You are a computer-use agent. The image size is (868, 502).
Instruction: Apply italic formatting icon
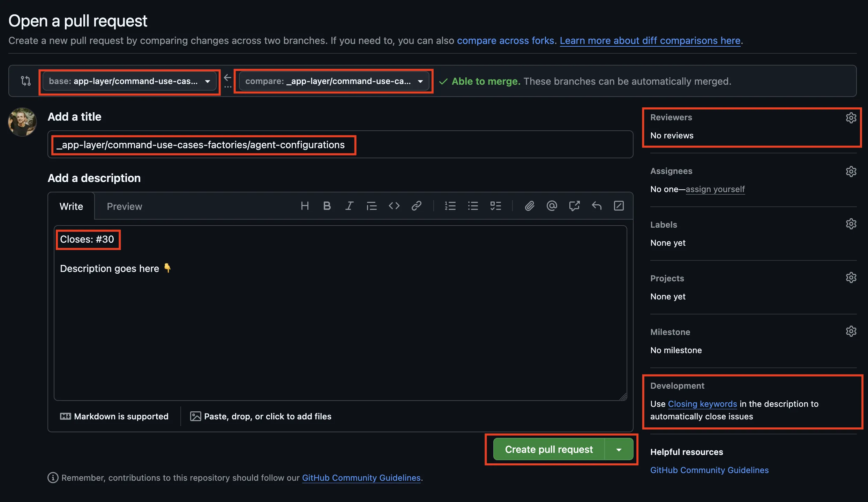point(349,206)
